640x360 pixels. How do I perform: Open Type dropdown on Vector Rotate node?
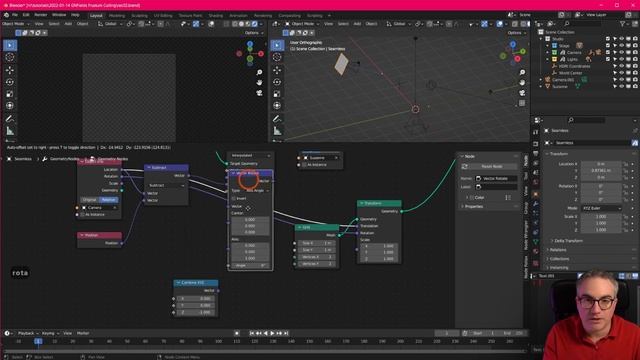click(257, 191)
